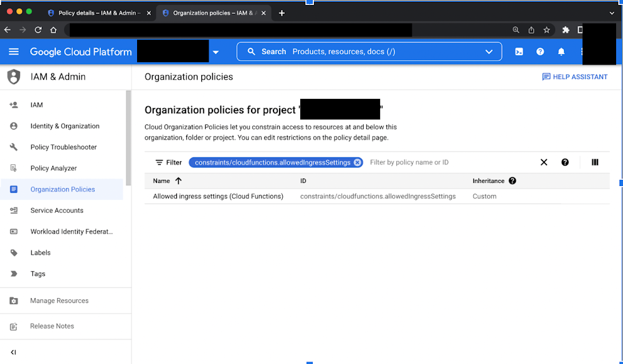Viewport: 623px width, 364px height.
Task: Click the ID column header
Action: pyautogui.click(x=303, y=181)
